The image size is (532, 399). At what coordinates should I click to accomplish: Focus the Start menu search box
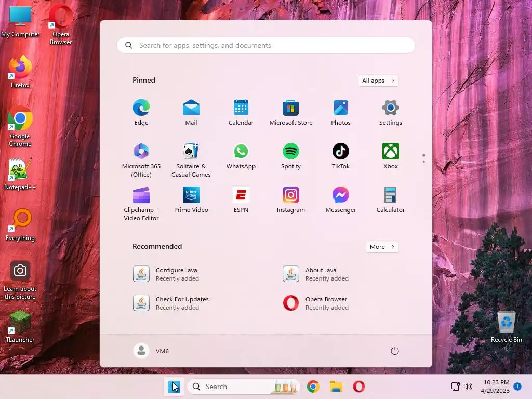coord(265,45)
